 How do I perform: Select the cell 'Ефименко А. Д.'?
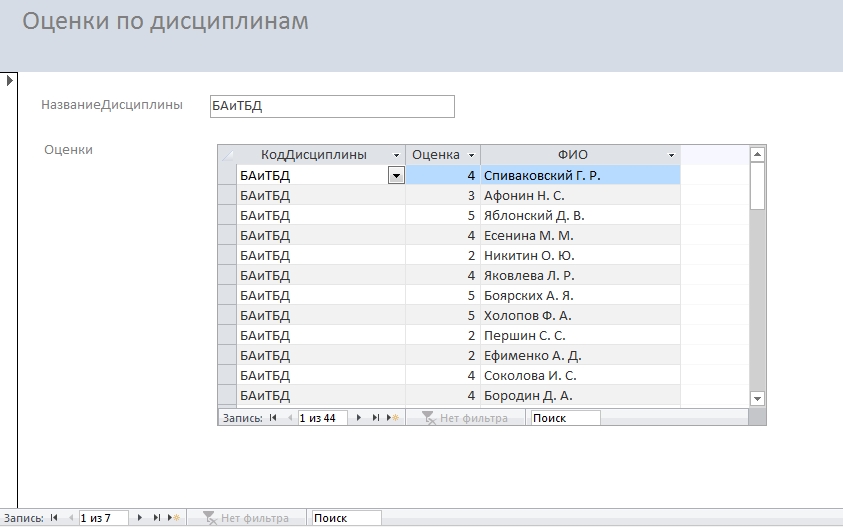[x=581, y=355]
